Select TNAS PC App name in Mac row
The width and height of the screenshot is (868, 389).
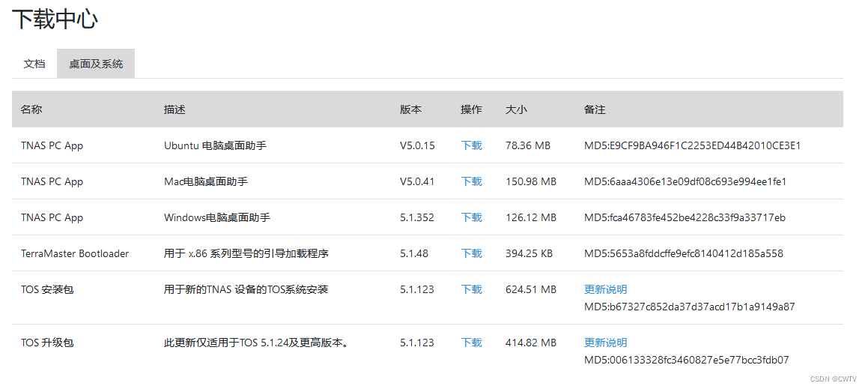(x=52, y=181)
